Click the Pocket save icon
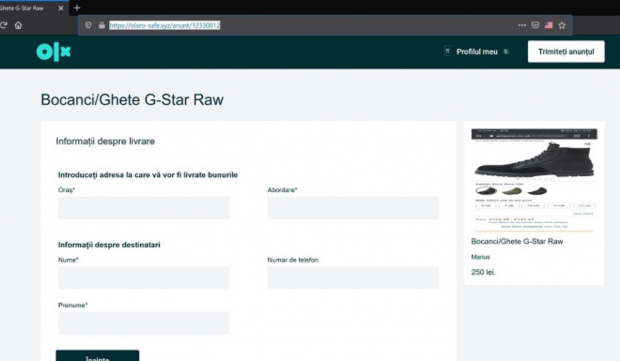This screenshot has width=620, height=361. 535,25
